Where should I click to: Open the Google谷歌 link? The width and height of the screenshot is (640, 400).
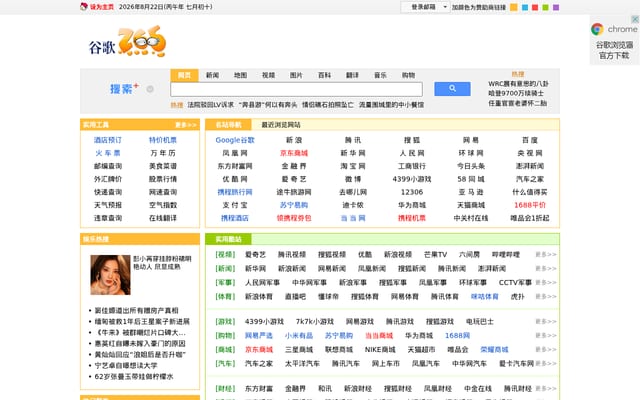235,140
